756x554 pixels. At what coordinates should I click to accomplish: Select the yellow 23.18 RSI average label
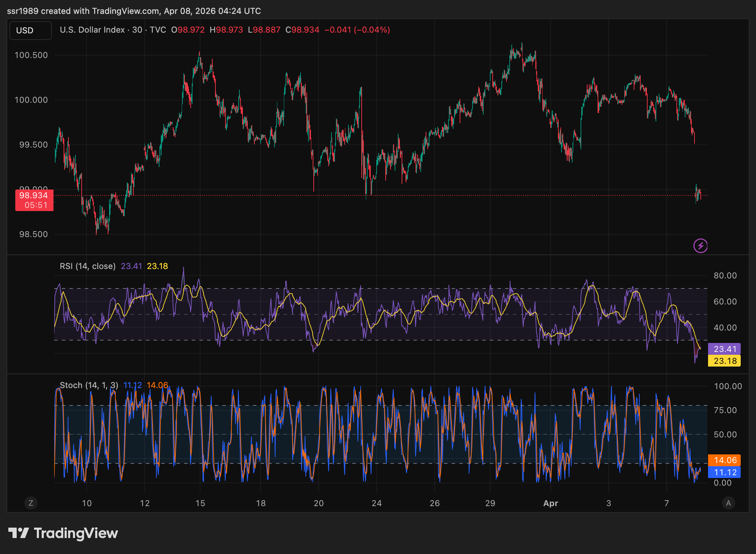pyautogui.click(x=725, y=361)
